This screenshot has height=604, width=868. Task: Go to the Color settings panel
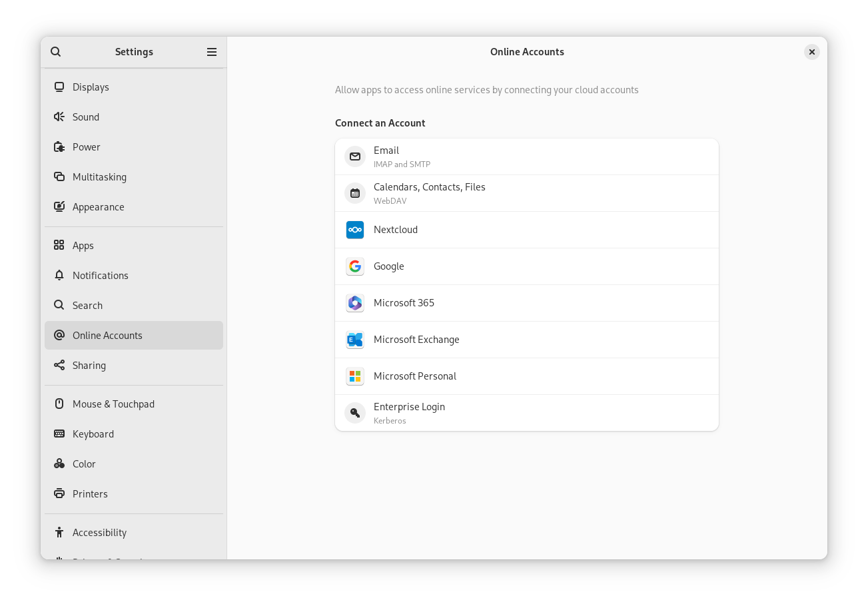84,463
